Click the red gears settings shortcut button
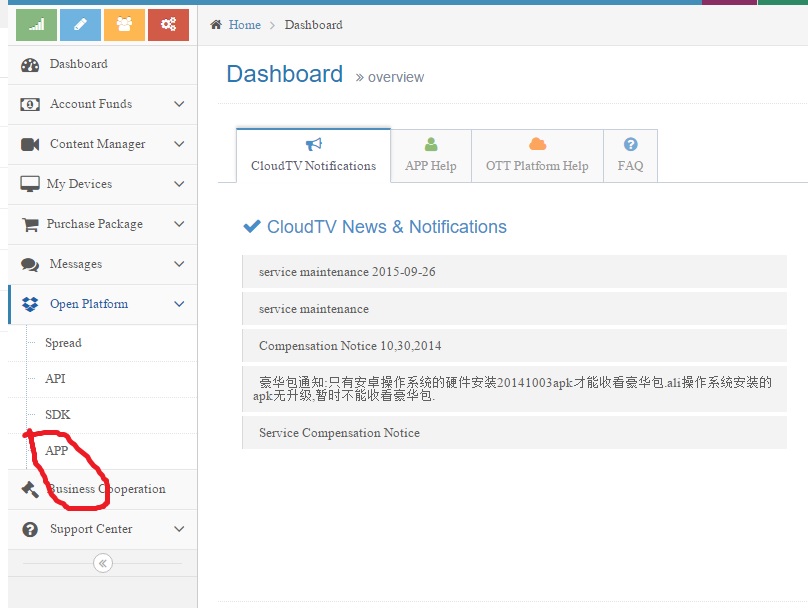808x608 pixels. pyautogui.click(x=169, y=24)
